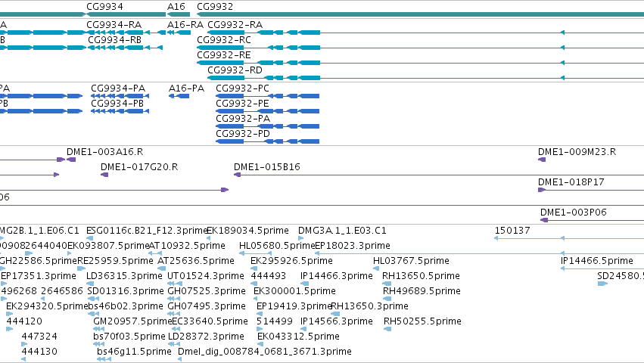Click the EK300001.5prime label

(294, 291)
